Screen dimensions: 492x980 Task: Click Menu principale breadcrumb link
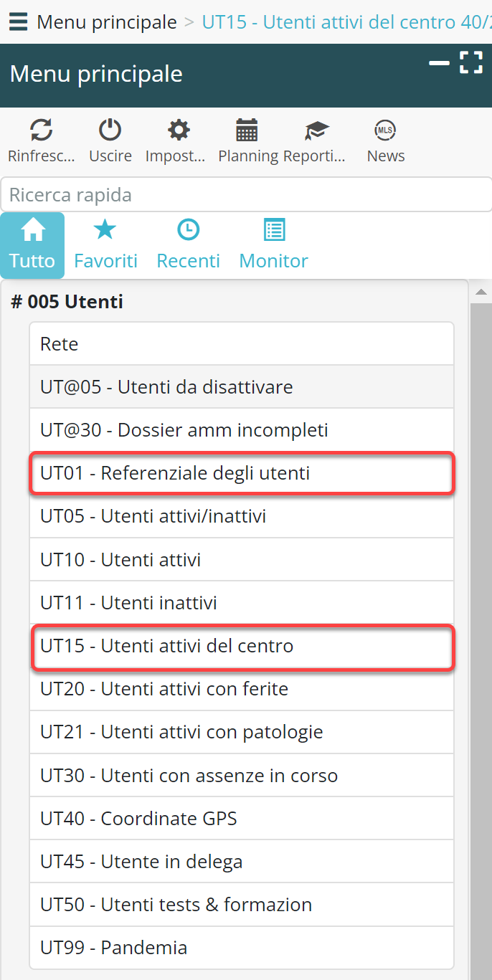pos(107,22)
